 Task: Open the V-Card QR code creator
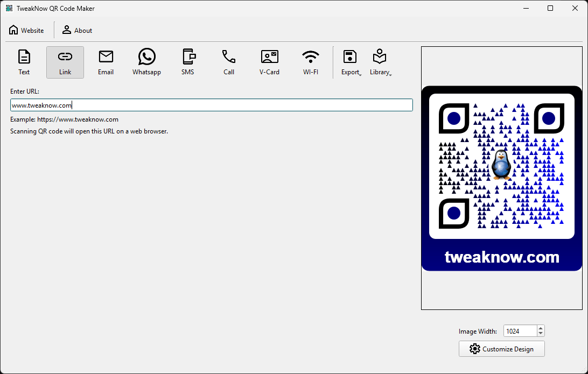(x=269, y=61)
